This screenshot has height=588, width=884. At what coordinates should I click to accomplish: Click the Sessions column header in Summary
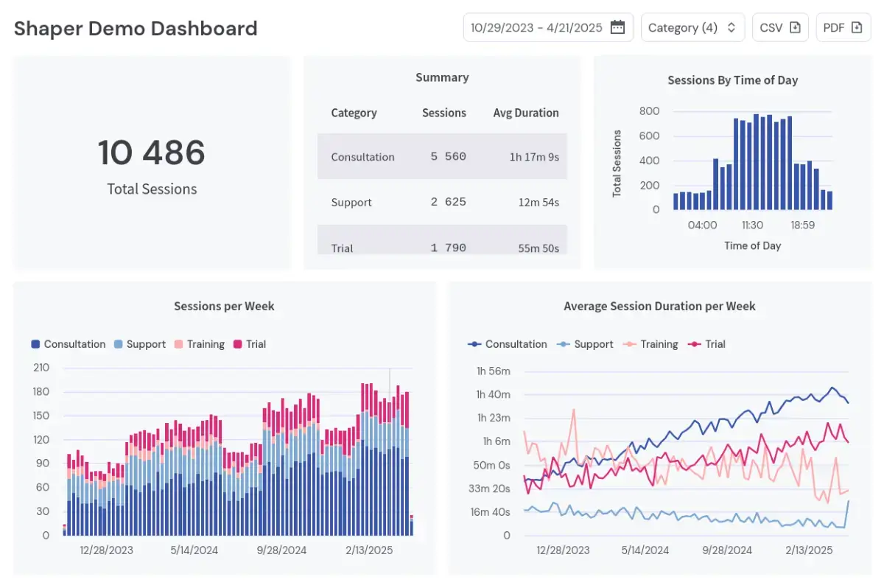pos(443,113)
